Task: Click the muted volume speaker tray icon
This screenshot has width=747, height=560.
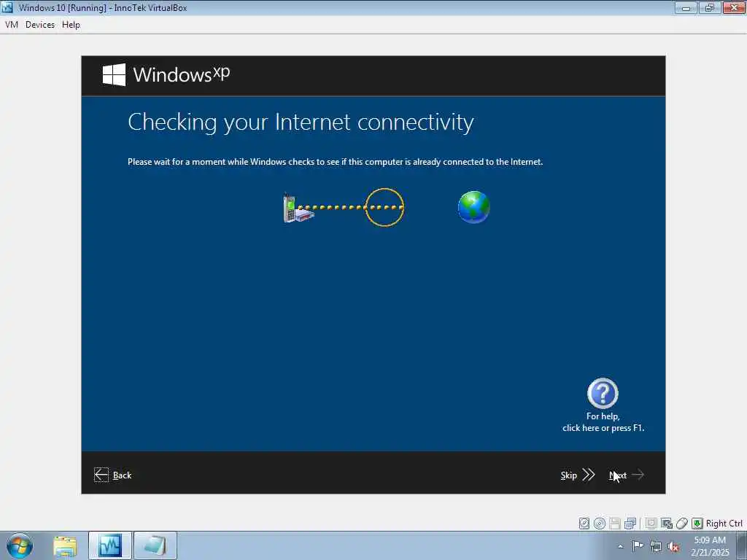Action: 673,547
